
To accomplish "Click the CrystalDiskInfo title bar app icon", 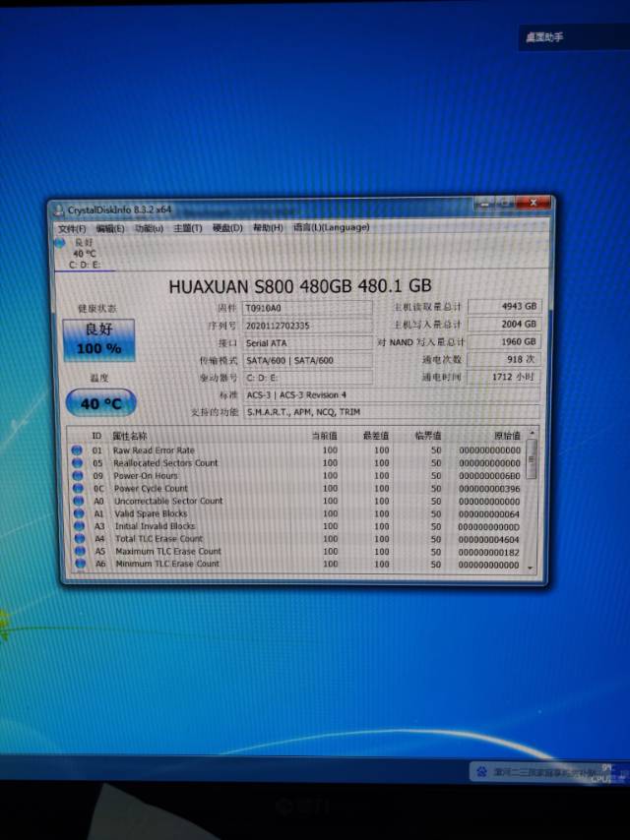I will pos(59,210).
